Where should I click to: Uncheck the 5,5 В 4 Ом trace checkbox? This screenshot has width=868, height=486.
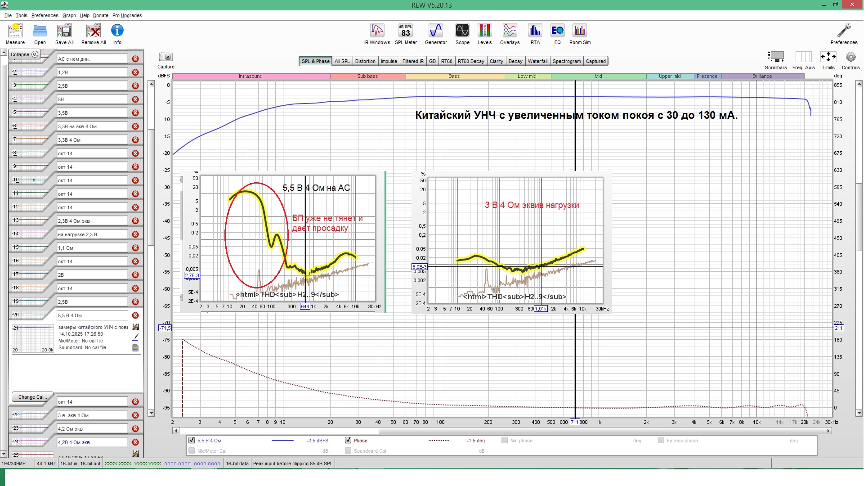click(192, 440)
